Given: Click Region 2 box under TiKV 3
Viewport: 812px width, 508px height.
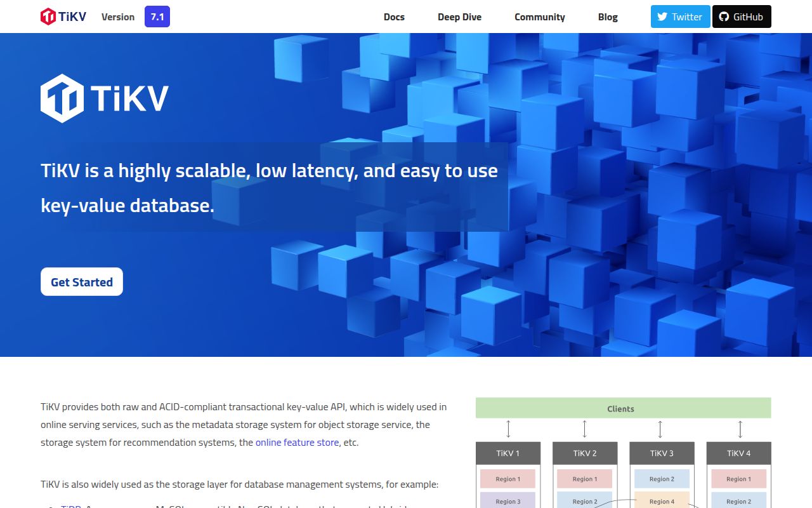Looking at the screenshot, I should coord(662,479).
